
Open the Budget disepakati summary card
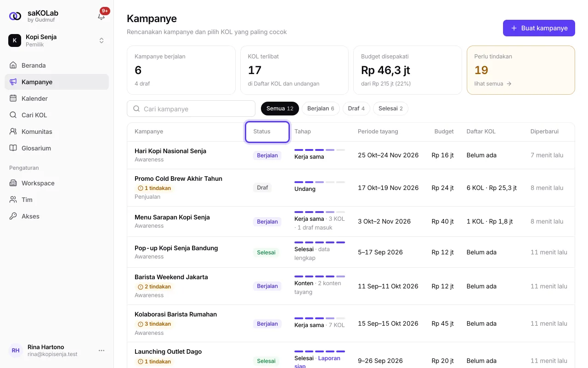(407, 70)
